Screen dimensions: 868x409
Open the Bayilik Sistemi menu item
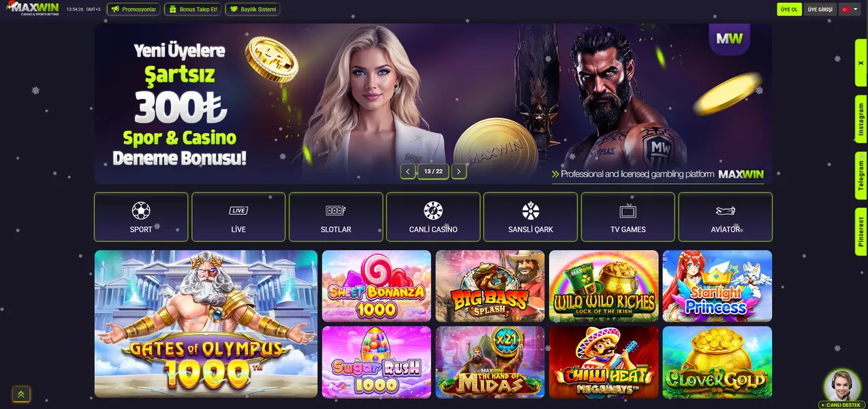pyautogui.click(x=252, y=10)
